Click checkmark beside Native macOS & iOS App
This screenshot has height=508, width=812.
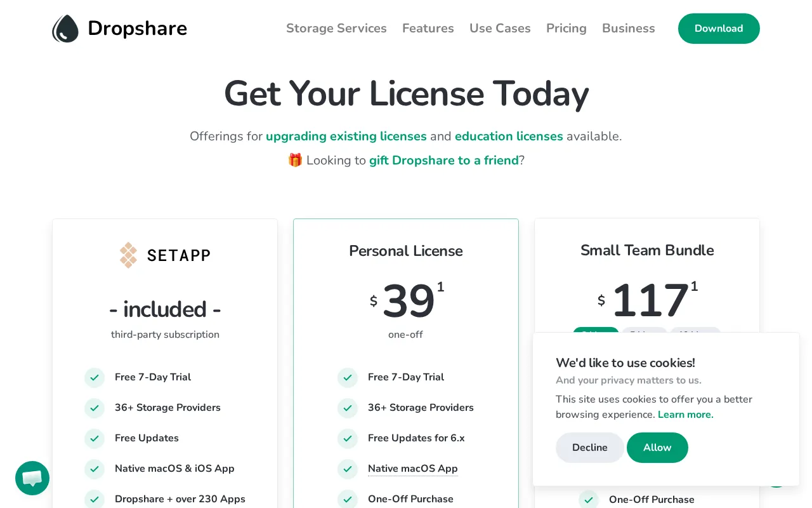(95, 469)
